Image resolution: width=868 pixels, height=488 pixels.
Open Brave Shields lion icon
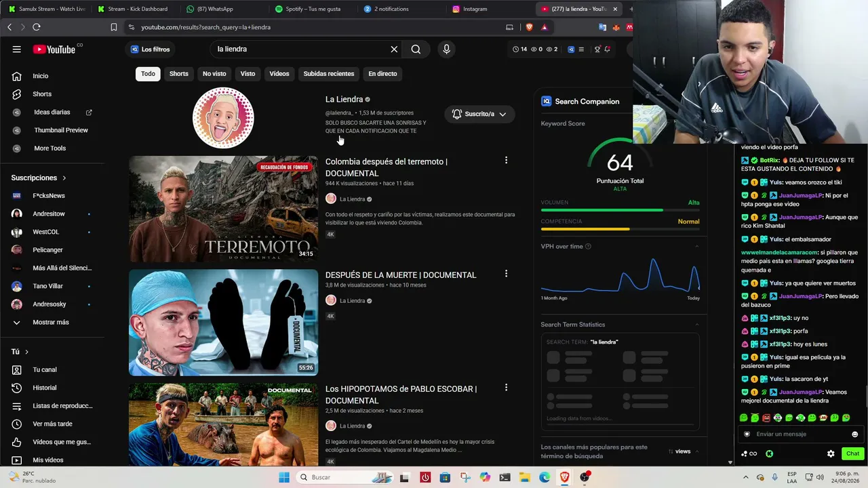tap(530, 27)
